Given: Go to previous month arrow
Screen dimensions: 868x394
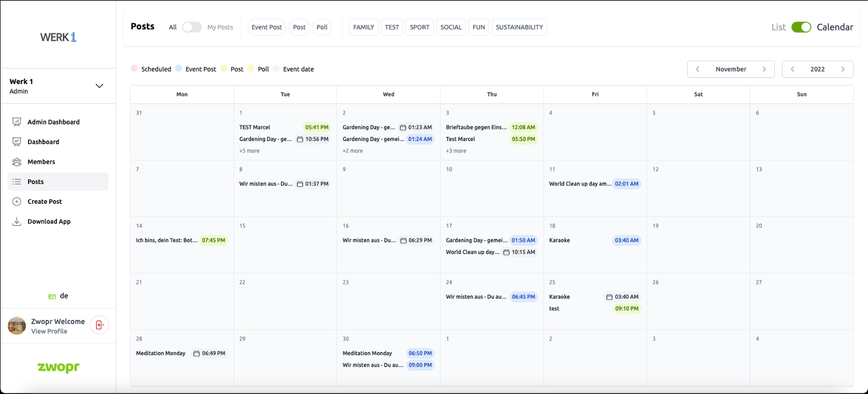Looking at the screenshot, I should (x=698, y=69).
